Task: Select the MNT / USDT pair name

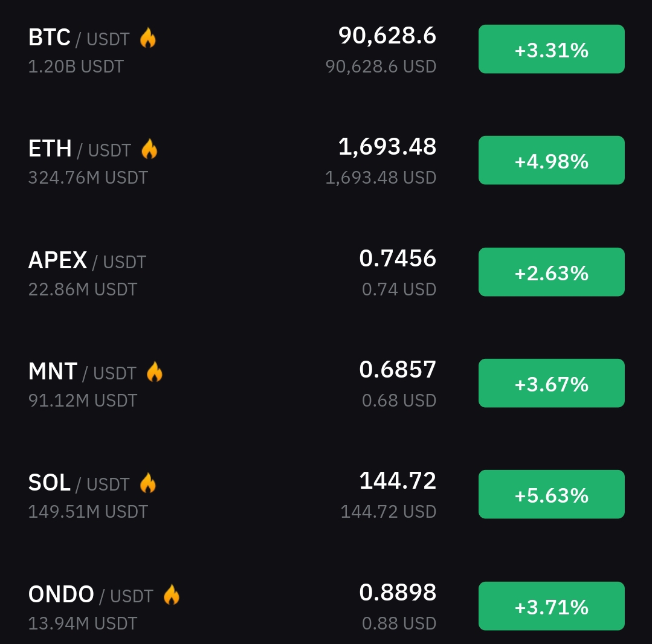Action: pos(82,372)
